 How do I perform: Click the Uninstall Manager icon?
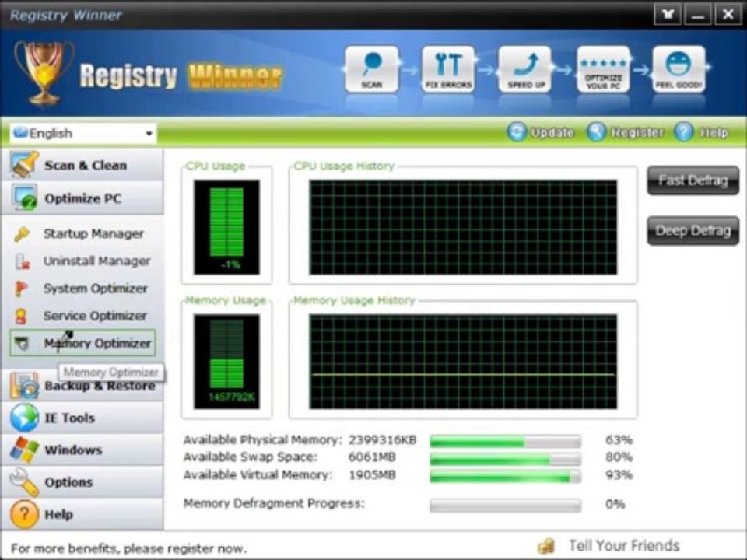pyautogui.click(x=22, y=261)
